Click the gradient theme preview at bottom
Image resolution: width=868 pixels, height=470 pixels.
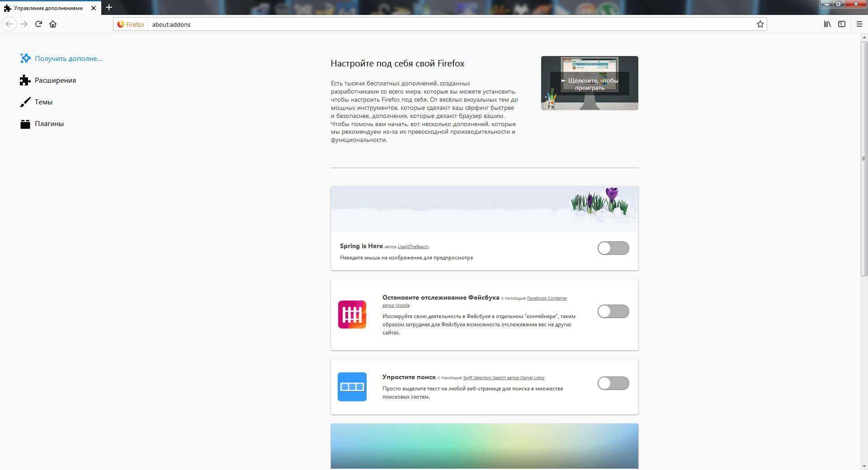(x=484, y=446)
